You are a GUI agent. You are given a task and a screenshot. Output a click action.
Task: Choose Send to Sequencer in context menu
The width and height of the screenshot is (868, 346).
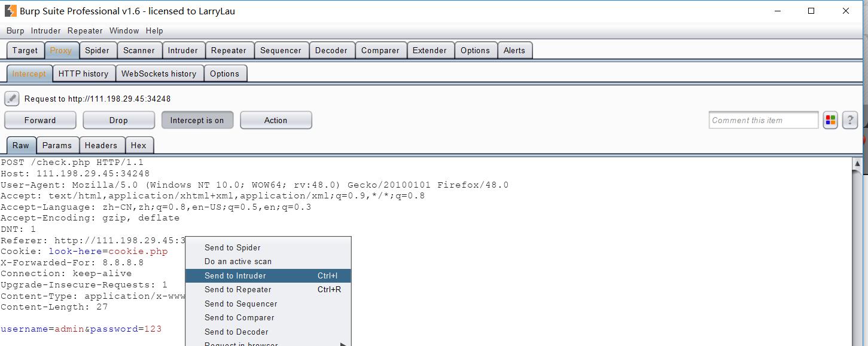click(x=268, y=304)
